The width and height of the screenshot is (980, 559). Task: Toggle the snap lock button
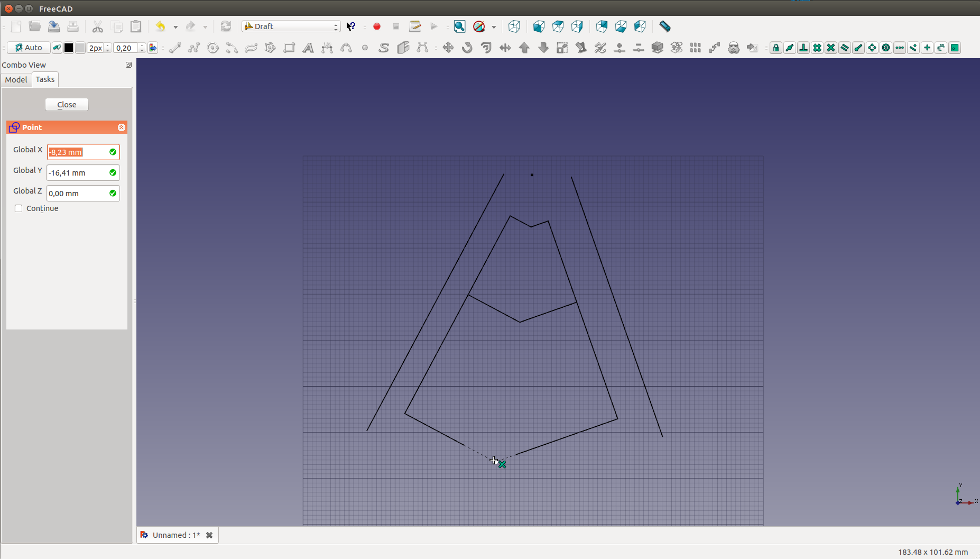point(776,48)
